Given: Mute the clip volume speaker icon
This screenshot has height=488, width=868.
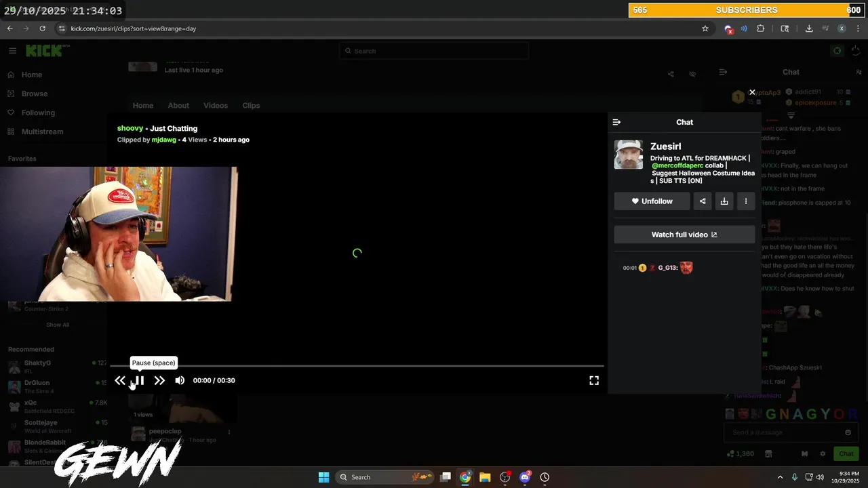Looking at the screenshot, I should 180,381.
